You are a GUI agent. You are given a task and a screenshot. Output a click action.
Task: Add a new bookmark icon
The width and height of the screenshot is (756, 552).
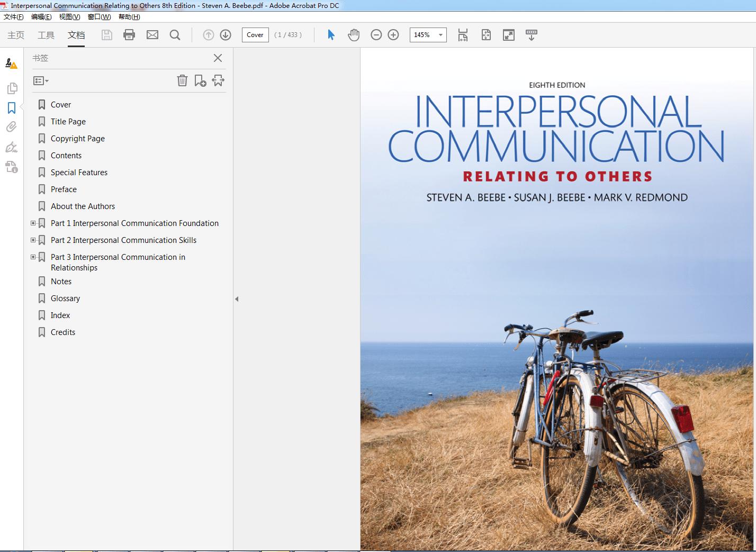pyautogui.click(x=200, y=80)
